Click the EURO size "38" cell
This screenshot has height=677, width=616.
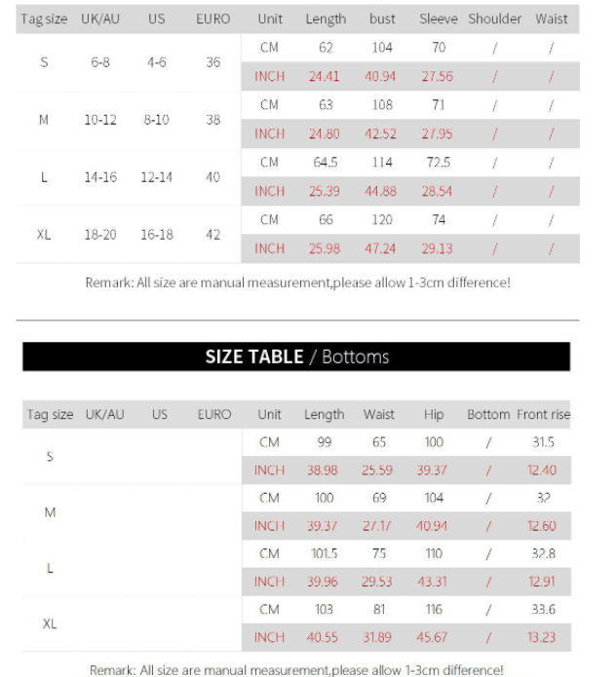point(212,119)
